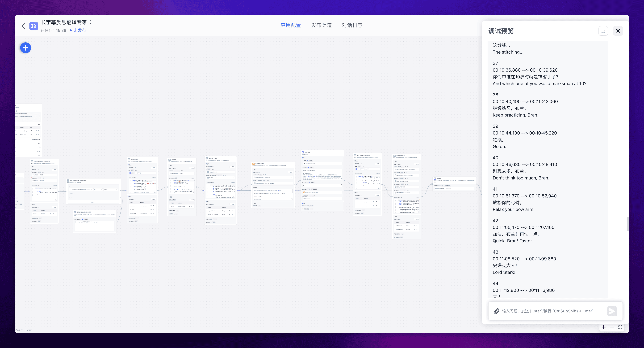Toggle target_lang required checkmark
Screen dimensions: 644x348
(x=31, y=135)
